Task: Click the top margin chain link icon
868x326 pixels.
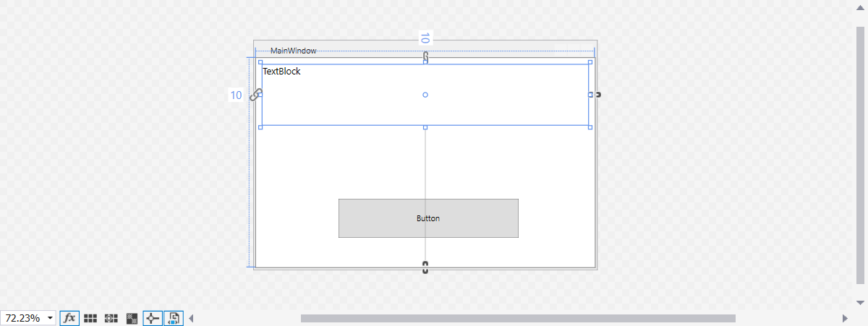Action: (x=425, y=56)
